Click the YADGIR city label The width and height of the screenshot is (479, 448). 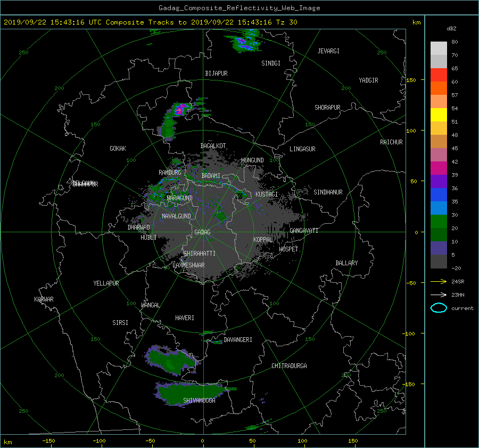click(368, 80)
